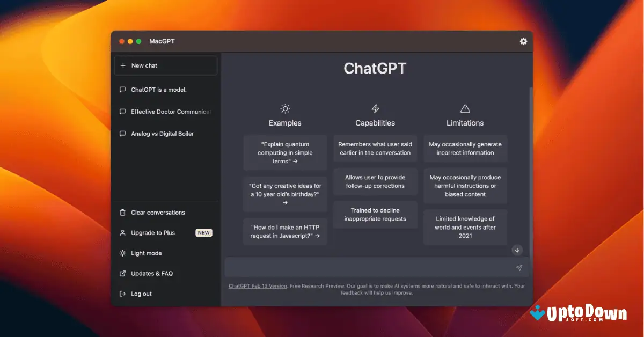The image size is (644, 337).
Task: Click the scroll-to-bottom arrow icon
Action: 517,250
